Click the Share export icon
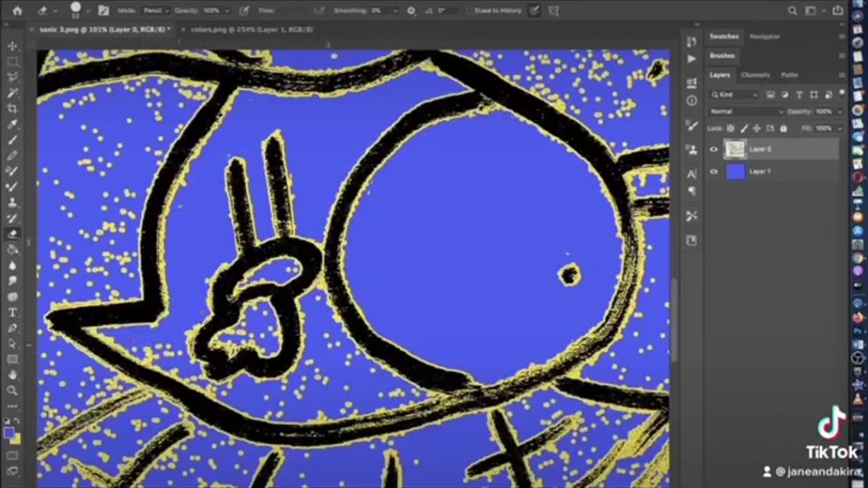This screenshot has width=868, height=488. pos(838,11)
